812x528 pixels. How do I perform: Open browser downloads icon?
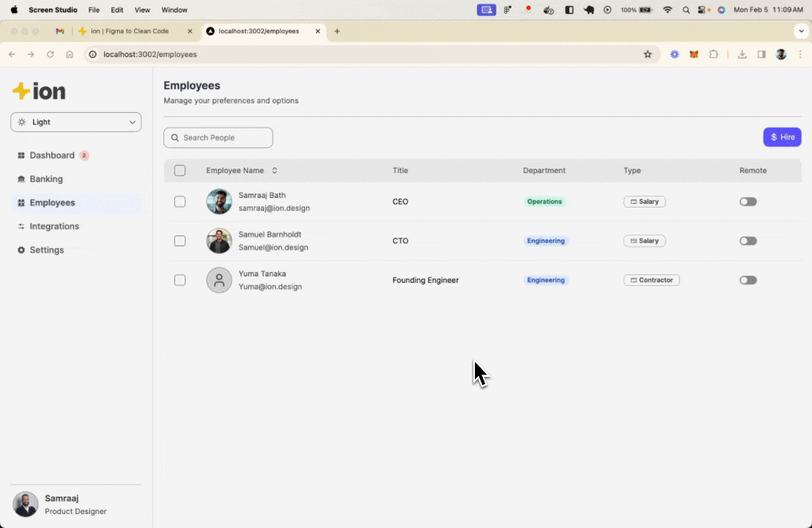point(742,54)
